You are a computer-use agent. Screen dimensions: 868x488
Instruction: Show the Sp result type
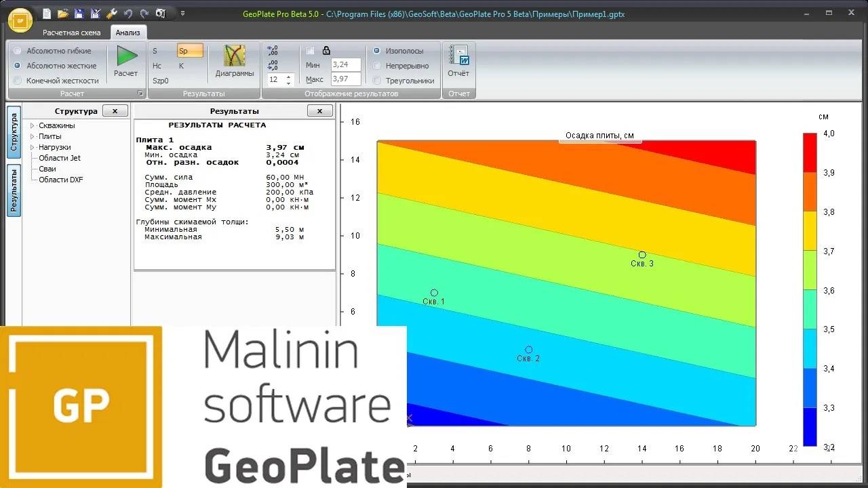[x=190, y=51]
